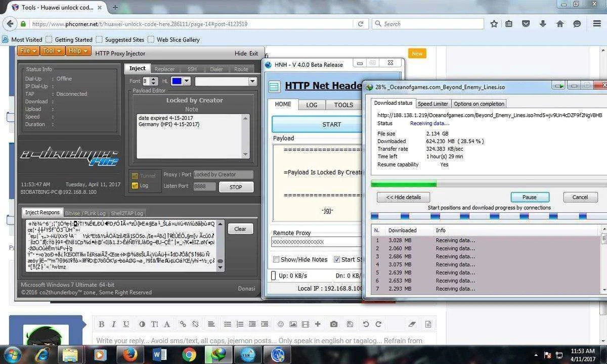This screenshot has height=364, width=607.
Task: Open LOG tab in HTTP Net Header
Action: click(x=312, y=105)
